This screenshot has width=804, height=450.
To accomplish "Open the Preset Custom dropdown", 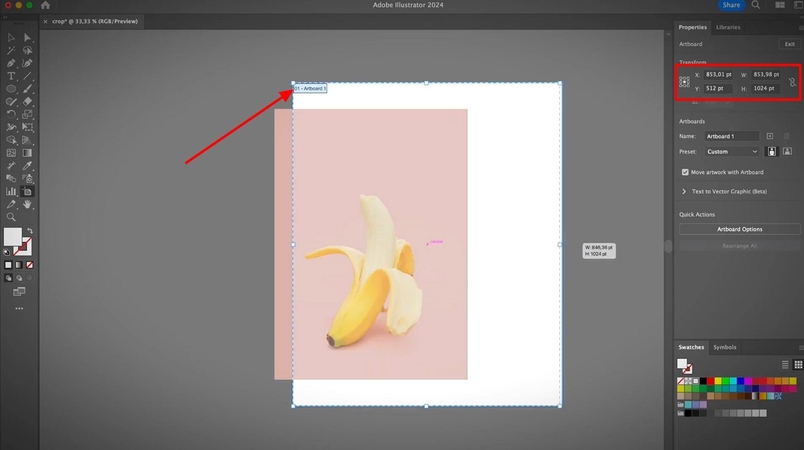I will (732, 152).
